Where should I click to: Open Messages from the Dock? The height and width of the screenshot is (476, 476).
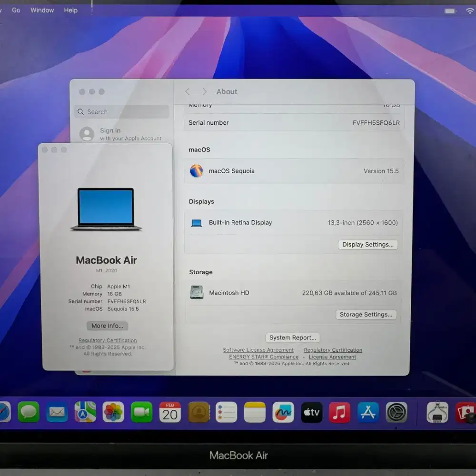point(29,412)
